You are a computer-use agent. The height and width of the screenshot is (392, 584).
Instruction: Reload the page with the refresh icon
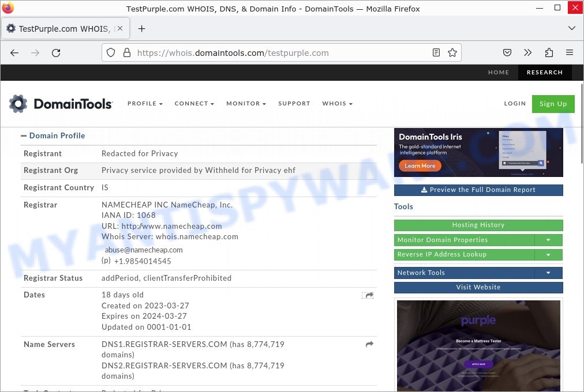[x=56, y=53]
